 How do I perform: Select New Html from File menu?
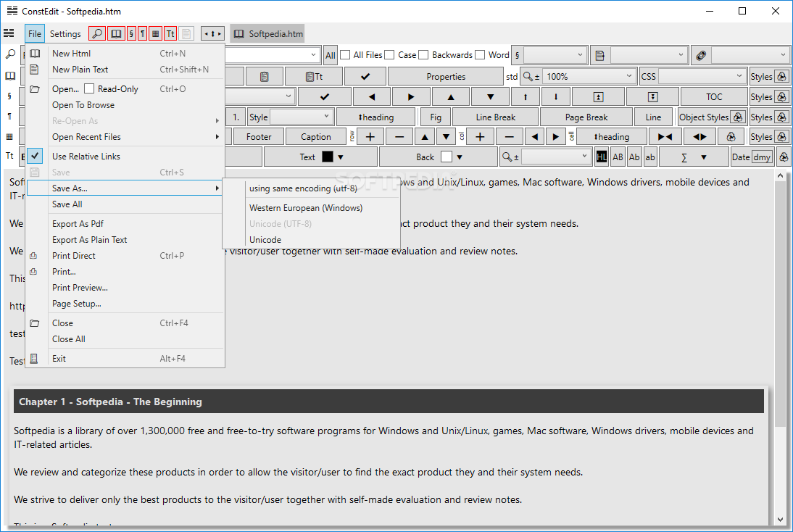125,53
